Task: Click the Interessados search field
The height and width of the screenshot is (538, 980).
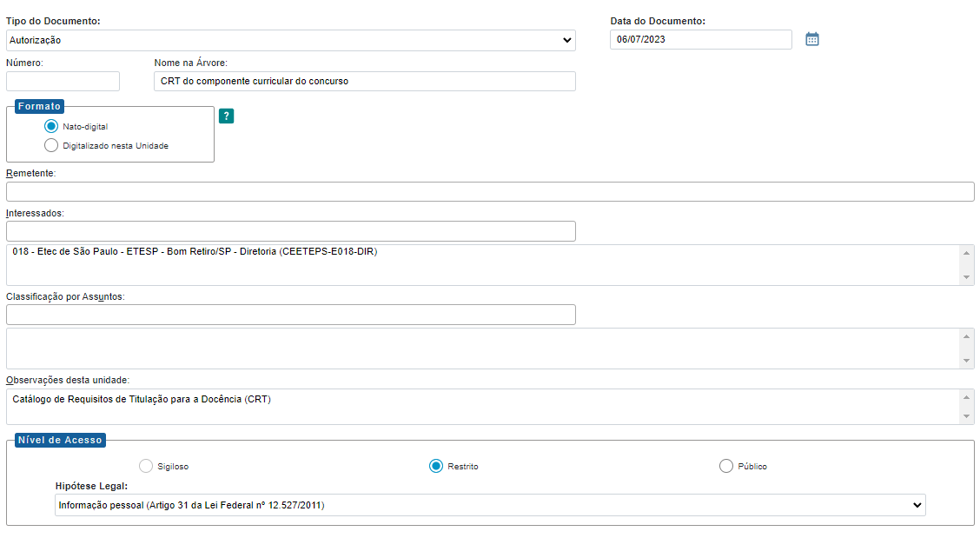Action: click(290, 231)
